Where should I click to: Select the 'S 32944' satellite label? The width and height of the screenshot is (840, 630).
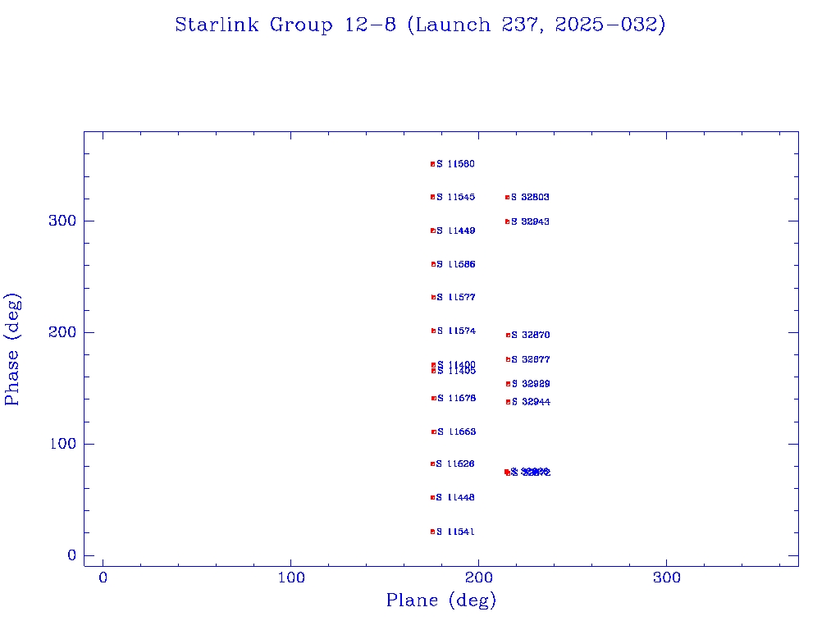[531, 402]
